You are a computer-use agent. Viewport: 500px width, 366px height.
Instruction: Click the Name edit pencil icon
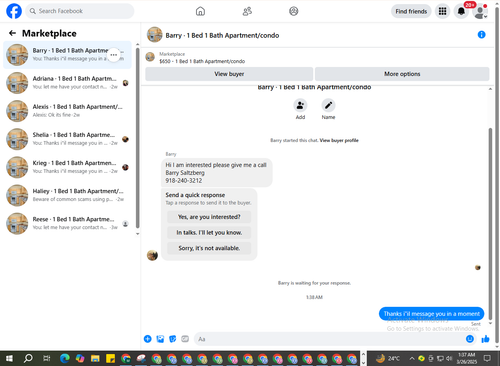coord(328,105)
